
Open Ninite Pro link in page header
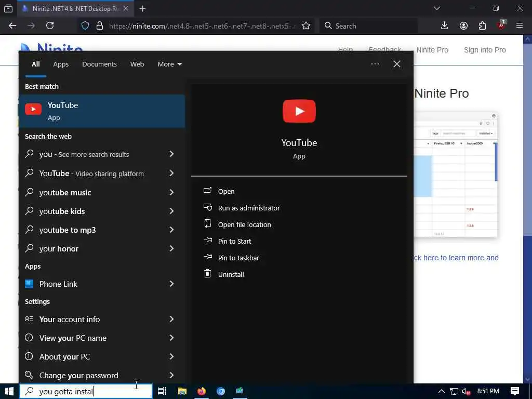click(x=432, y=50)
